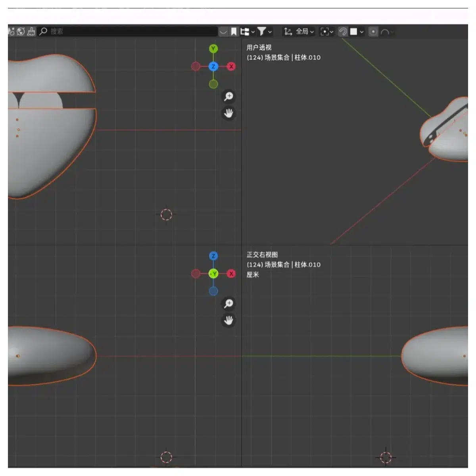Click the dim blue negative Z axis in the lower-left gizmo
Viewport: 476px width, 476px height.
(213, 291)
